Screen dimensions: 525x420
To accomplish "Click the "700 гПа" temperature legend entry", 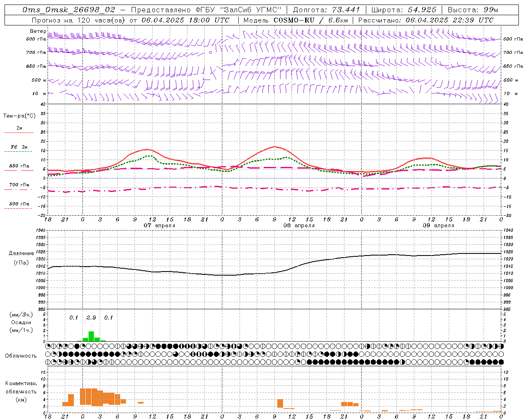I will (19, 185).
